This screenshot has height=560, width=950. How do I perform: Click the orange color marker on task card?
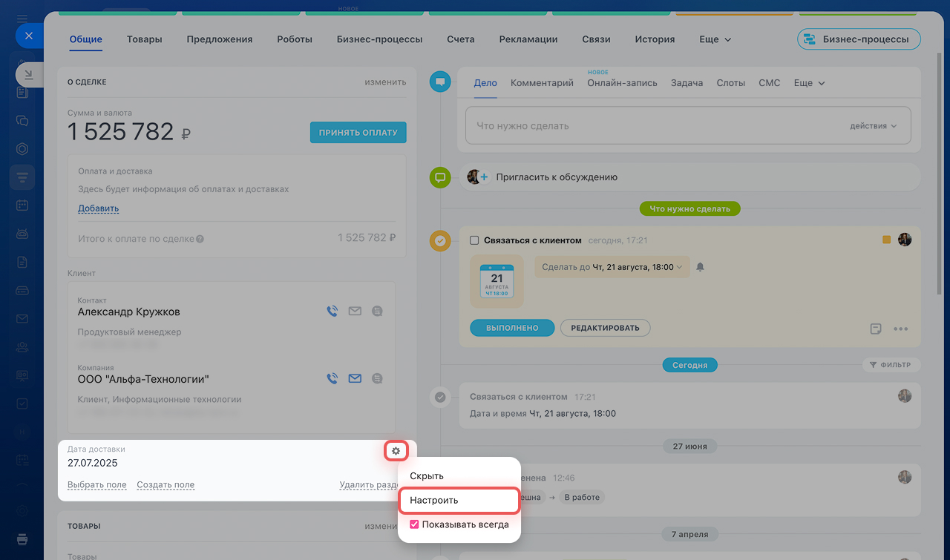[x=886, y=240]
